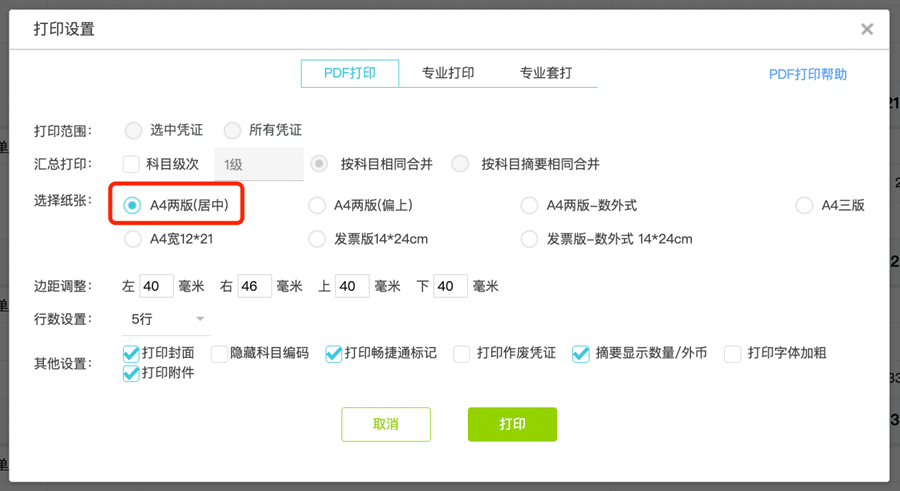Select the A4三版 paper option
The height and width of the screenshot is (491, 900).
click(x=804, y=205)
